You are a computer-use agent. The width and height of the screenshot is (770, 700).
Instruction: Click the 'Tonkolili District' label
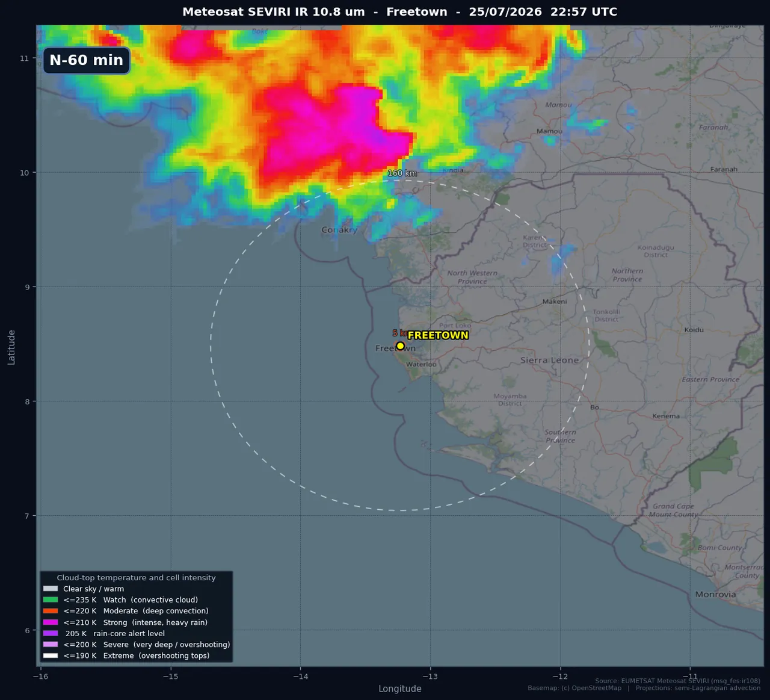606,315
